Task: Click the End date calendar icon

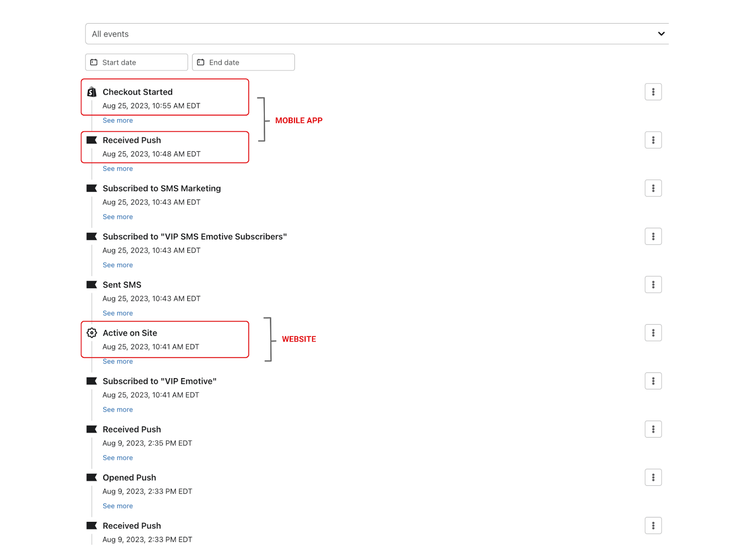Action: [x=201, y=62]
